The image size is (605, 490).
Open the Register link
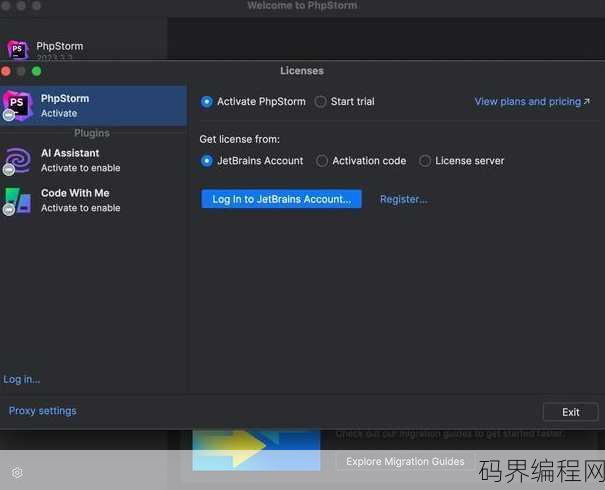click(404, 199)
